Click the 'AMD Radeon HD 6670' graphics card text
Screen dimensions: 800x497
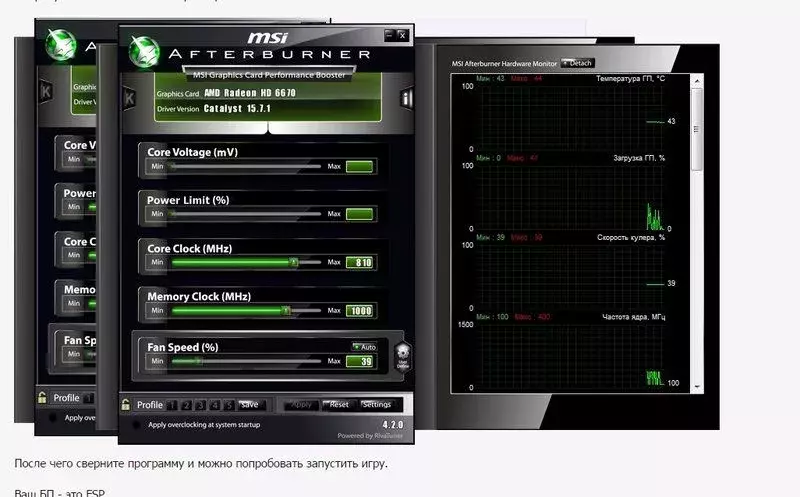250,93
